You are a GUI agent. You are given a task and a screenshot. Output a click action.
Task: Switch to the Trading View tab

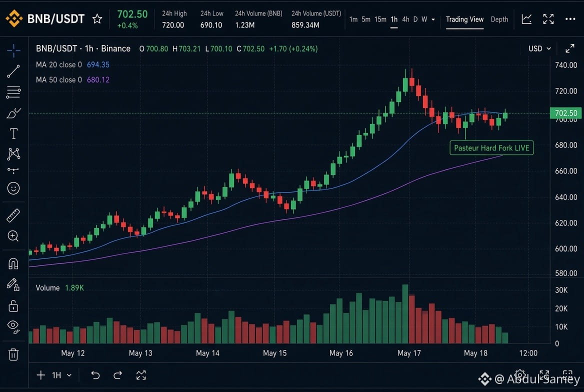click(464, 19)
